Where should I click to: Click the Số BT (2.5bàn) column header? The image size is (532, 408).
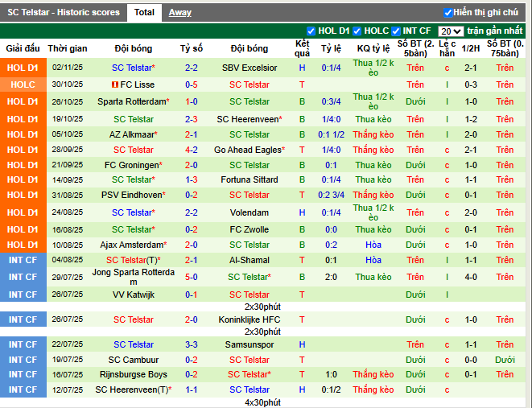tap(415, 48)
